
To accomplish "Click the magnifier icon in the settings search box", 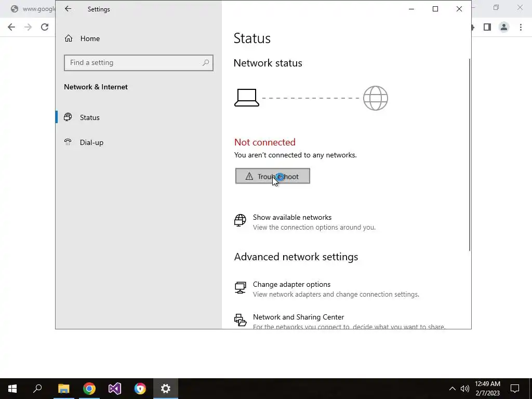I will (206, 63).
